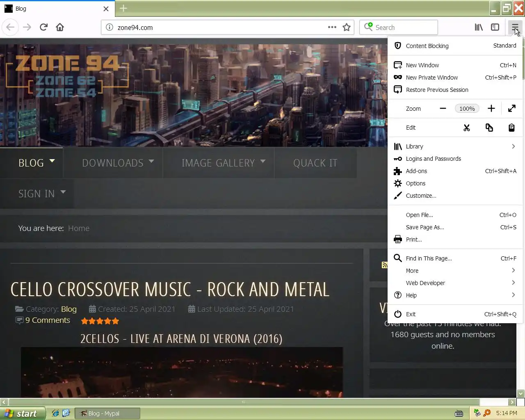Viewport: 525px width, 420px height.
Task: Go to the browser Home page icon
Action: (x=60, y=27)
